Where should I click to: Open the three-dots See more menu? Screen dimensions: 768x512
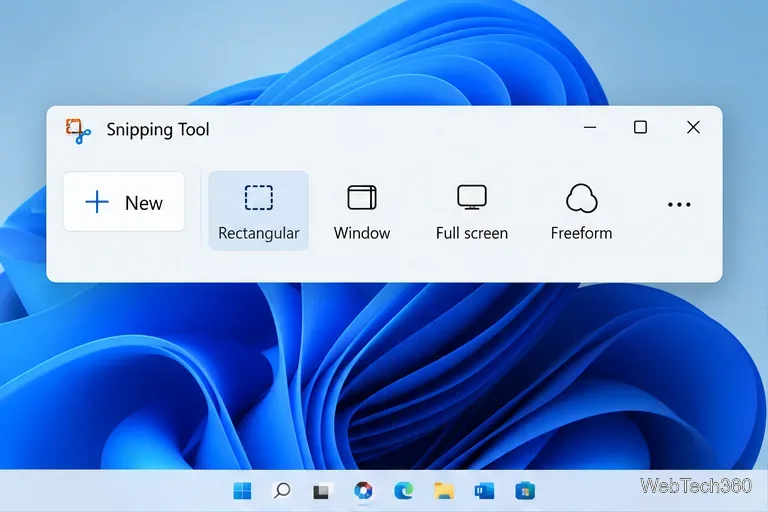679,204
